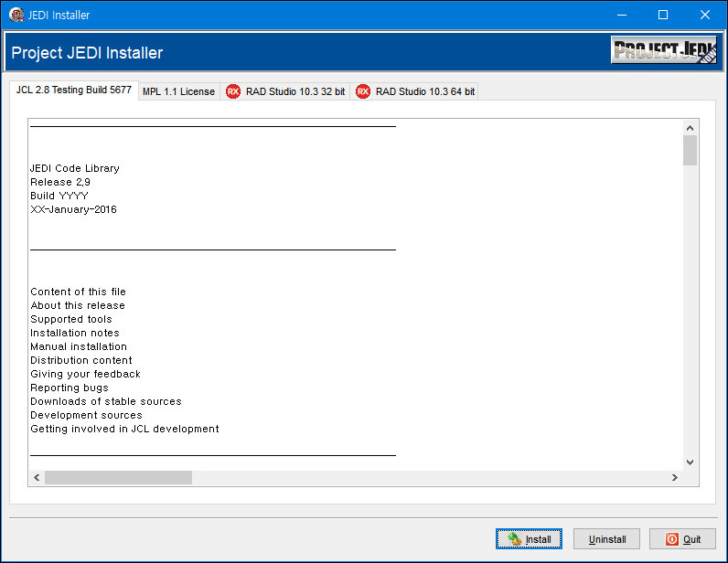Click the 'Project JEDI Installer' header text
This screenshot has height=563, width=728.
coord(87,52)
